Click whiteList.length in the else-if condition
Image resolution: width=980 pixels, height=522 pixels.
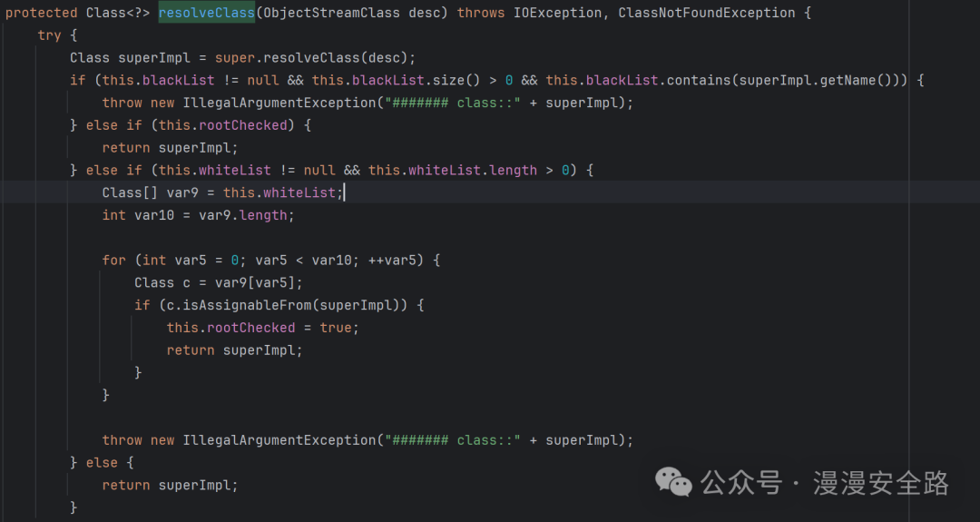[475, 170]
